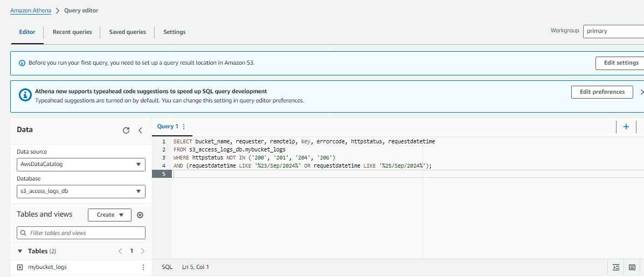
Task: Open Tables and views settings gear
Action: pyautogui.click(x=140, y=215)
